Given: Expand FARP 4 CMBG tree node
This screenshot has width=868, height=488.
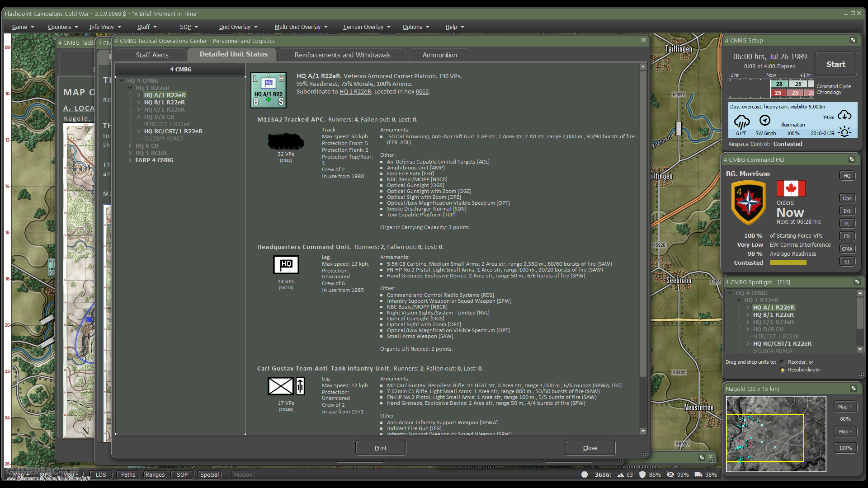Looking at the screenshot, I should click(x=130, y=160).
